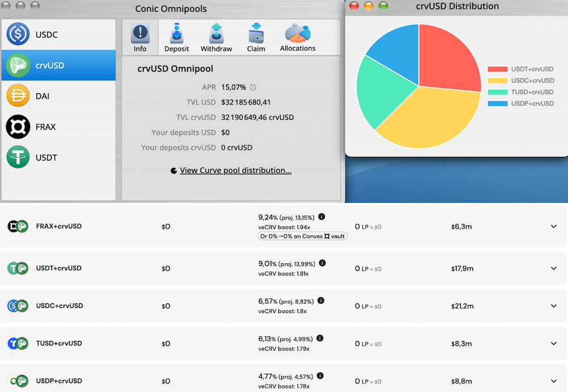Open the Info toolbar tab

[140, 37]
